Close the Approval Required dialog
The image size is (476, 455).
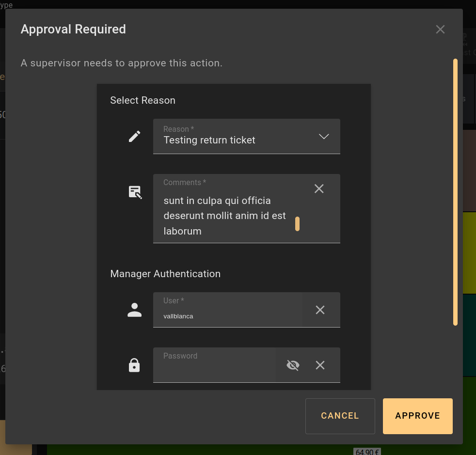[x=440, y=30]
